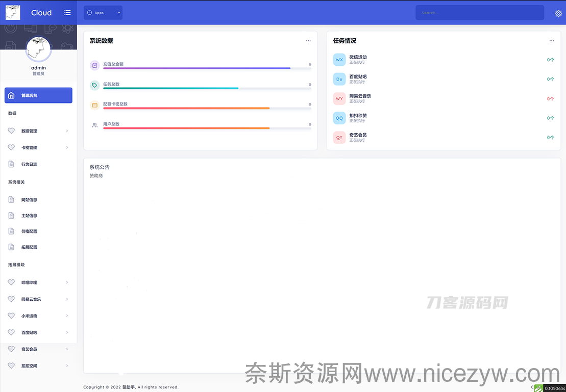Expand the 哔哩哔哩 submenu chevron
This screenshot has width=566, height=392.
click(x=67, y=282)
